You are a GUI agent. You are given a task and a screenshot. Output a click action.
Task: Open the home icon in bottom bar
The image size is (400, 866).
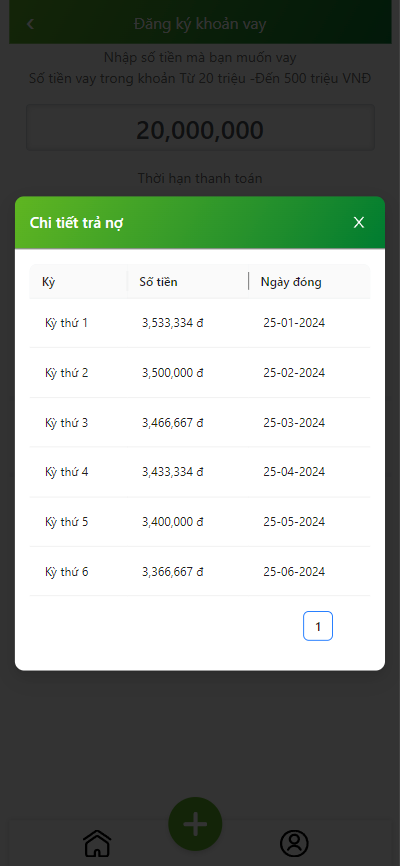coord(97,843)
